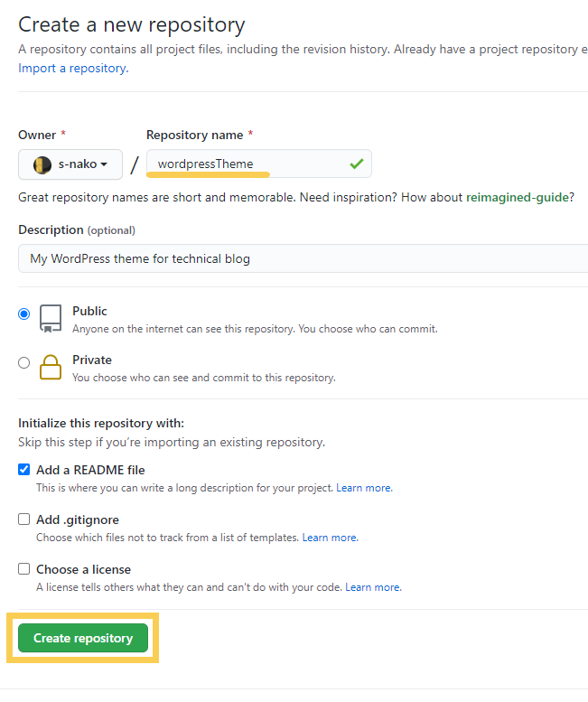Open the s-nako Owner dropdown
588x702 pixels.
point(70,164)
